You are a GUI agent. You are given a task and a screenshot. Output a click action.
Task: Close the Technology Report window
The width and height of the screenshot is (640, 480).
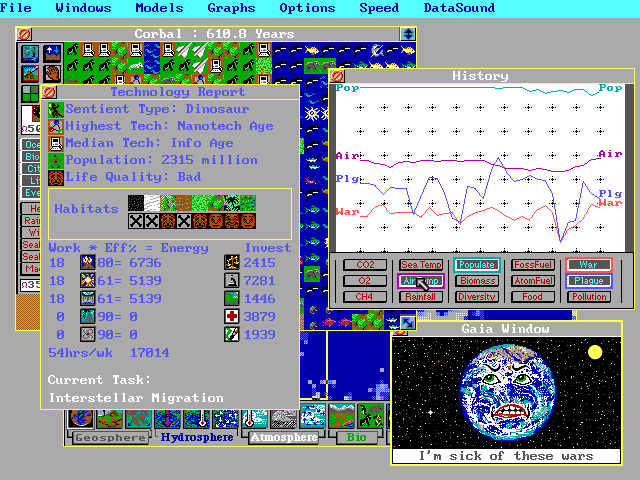coord(50,92)
